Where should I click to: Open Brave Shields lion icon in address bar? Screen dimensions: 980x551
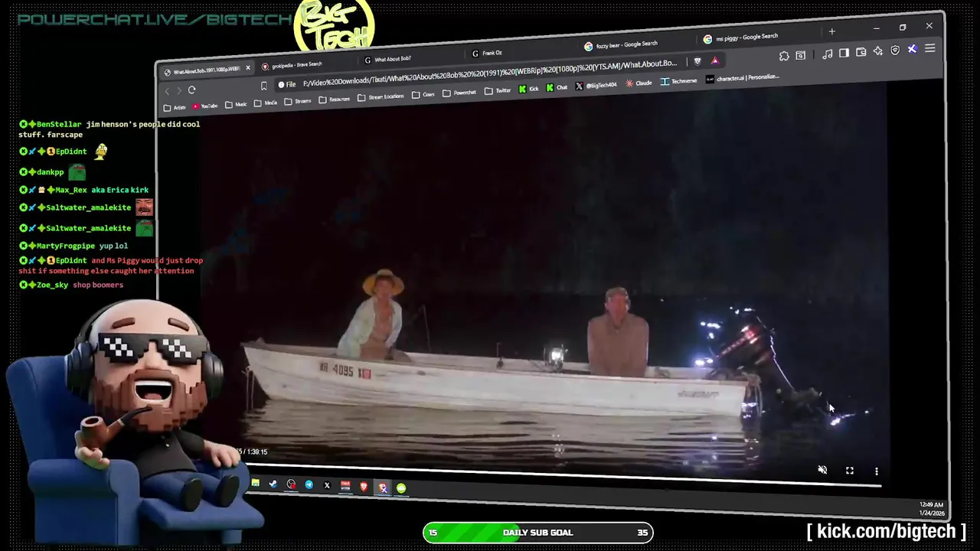coord(697,61)
